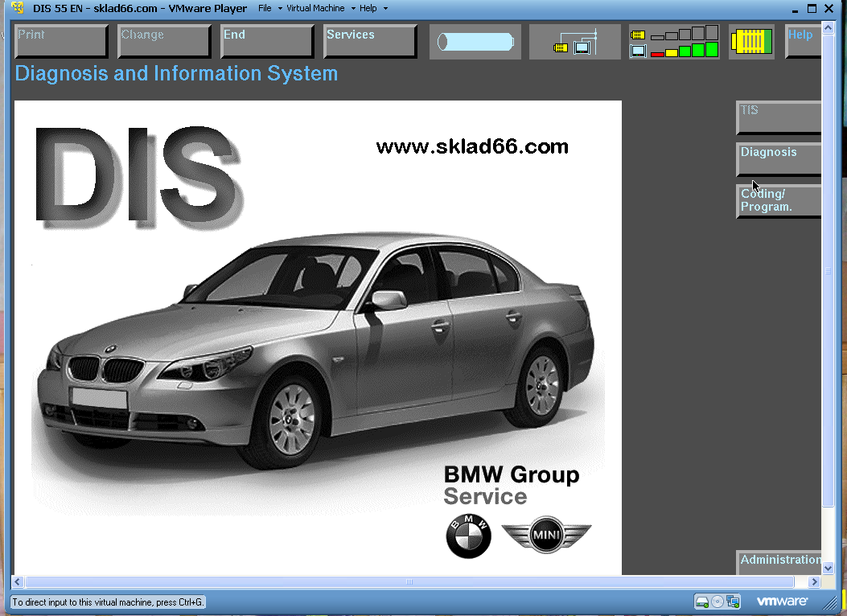Click the Ctrl+G direct input status message

tap(108, 602)
